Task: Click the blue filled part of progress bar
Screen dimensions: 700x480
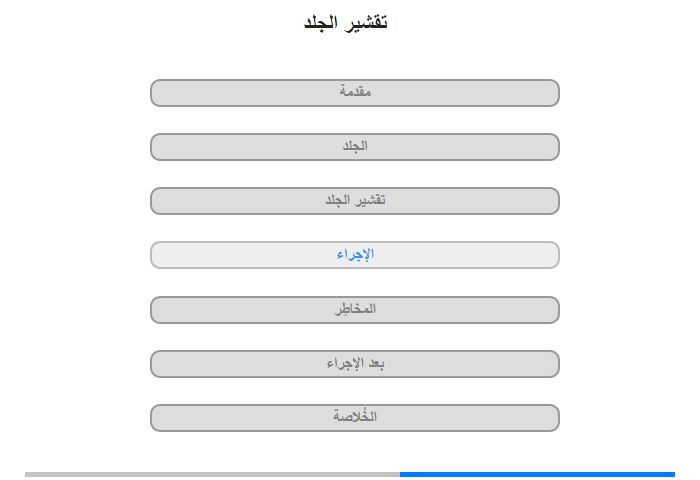Action: coord(537,474)
